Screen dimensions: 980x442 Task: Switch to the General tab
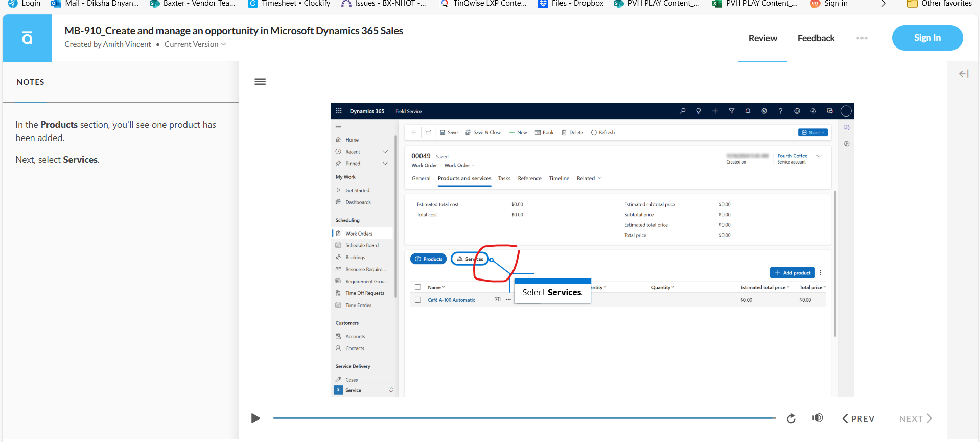(421, 178)
